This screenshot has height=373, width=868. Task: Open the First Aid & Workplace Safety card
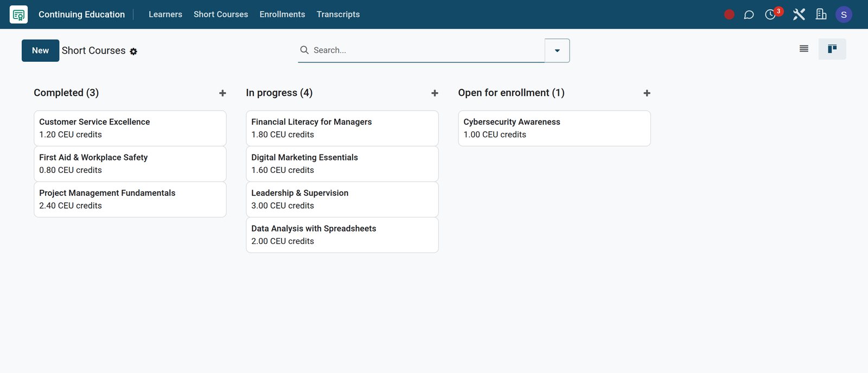130,164
